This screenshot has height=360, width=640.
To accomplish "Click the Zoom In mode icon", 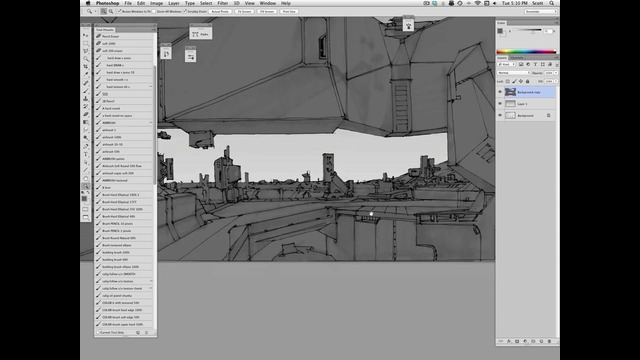I will (x=104, y=11).
